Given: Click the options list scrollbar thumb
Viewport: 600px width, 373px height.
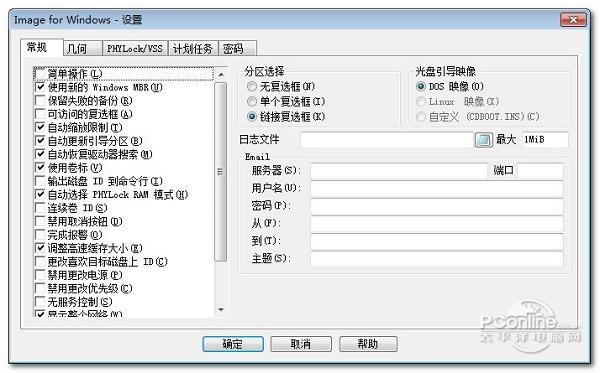Looking at the screenshot, I should point(220,172).
